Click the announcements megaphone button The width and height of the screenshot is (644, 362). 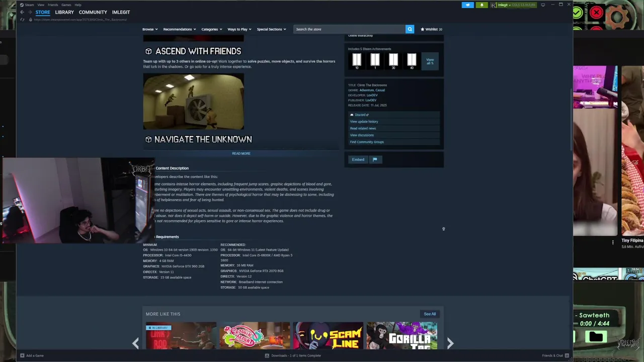click(x=468, y=5)
